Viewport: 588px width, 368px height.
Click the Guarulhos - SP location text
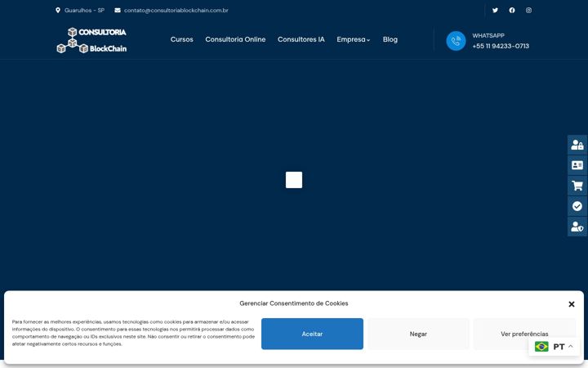point(84,10)
